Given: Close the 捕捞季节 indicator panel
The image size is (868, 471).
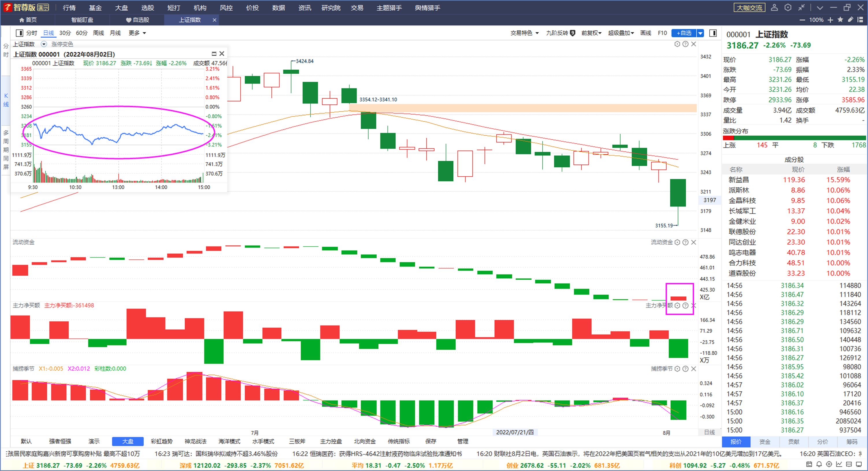Looking at the screenshot, I should coord(693,369).
